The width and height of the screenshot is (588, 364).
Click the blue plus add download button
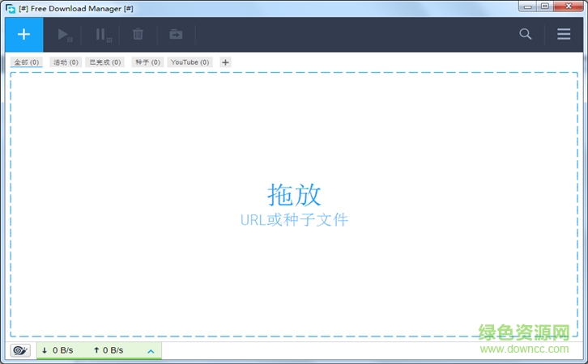[x=24, y=35]
